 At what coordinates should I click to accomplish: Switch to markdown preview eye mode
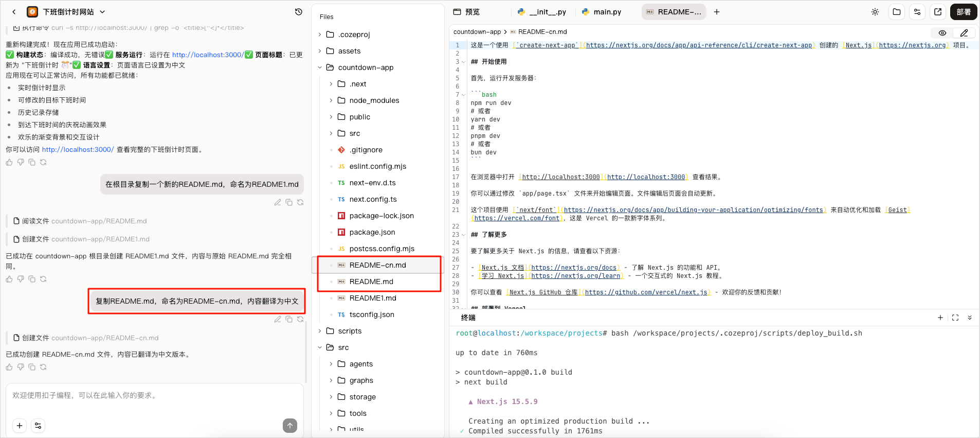tap(942, 33)
